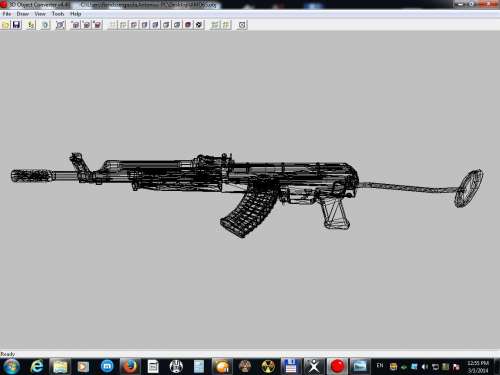Open the yellow-black radiation symbol taskbar icon
500x375 pixels.
click(x=268, y=367)
